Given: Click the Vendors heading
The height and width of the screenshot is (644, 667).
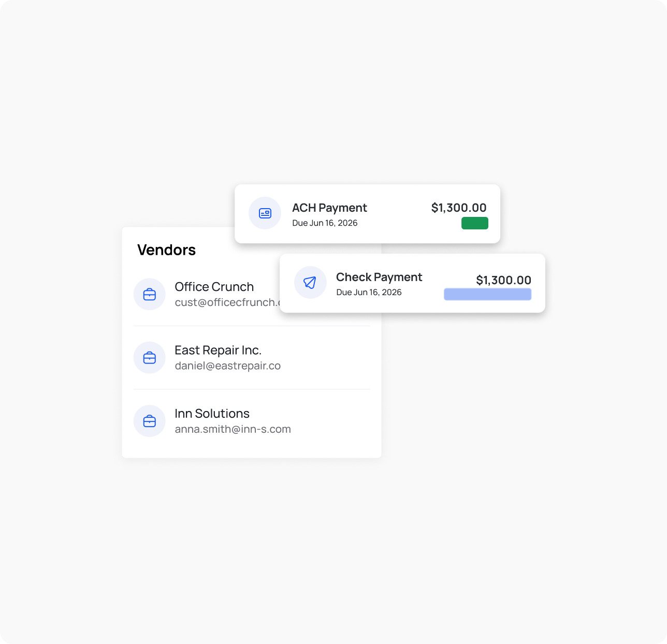Looking at the screenshot, I should (x=167, y=250).
